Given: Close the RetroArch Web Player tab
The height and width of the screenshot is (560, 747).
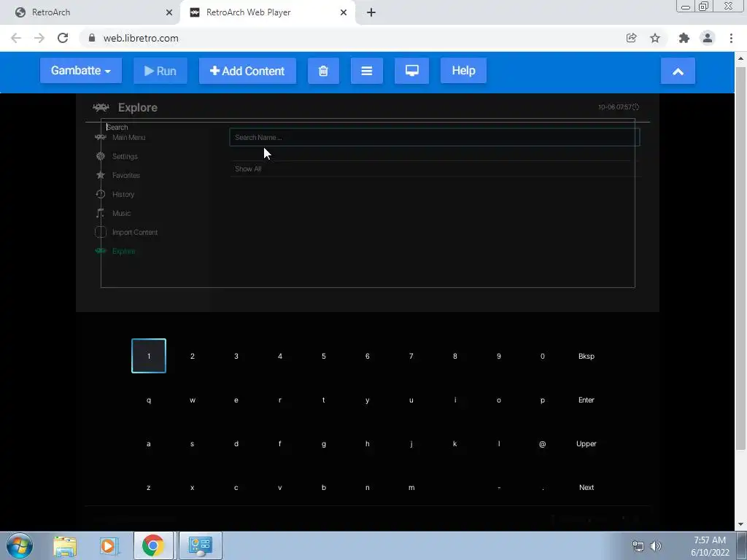Looking at the screenshot, I should coord(344,12).
